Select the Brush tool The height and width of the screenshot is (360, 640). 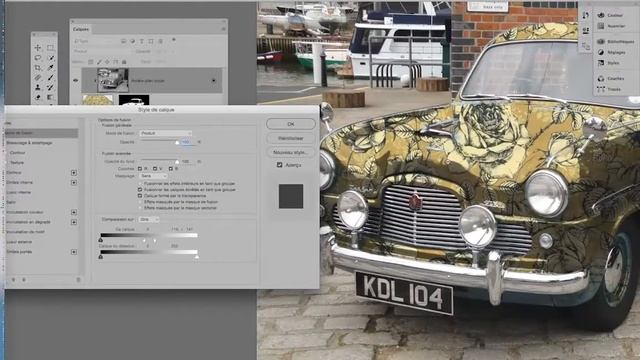(x=50, y=77)
